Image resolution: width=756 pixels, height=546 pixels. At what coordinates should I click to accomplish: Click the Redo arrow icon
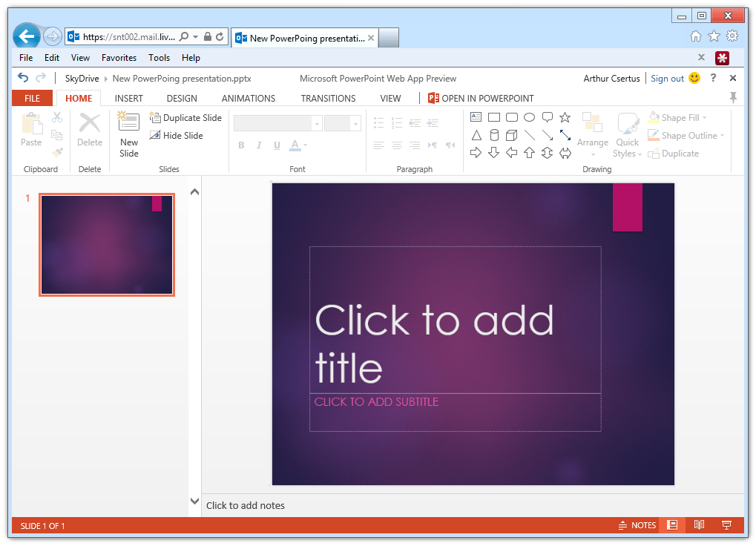click(41, 78)
